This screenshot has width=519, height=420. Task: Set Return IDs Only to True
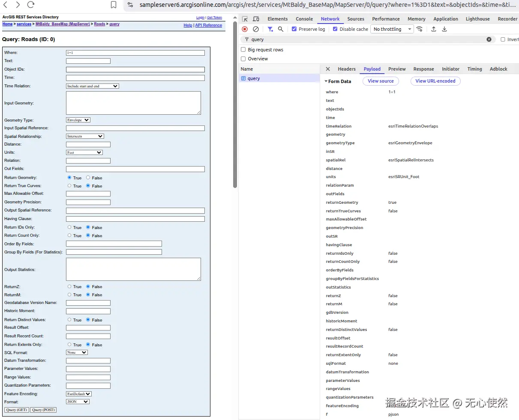pos(69,227)
